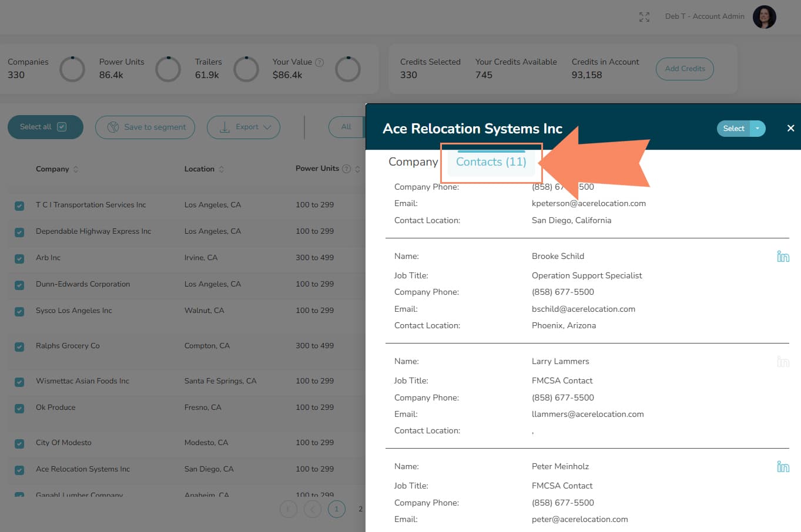Uncheck the Arb Inc row
Viewport: 801px width, 532px height.
pyautogui.click(x=19, y=258)
